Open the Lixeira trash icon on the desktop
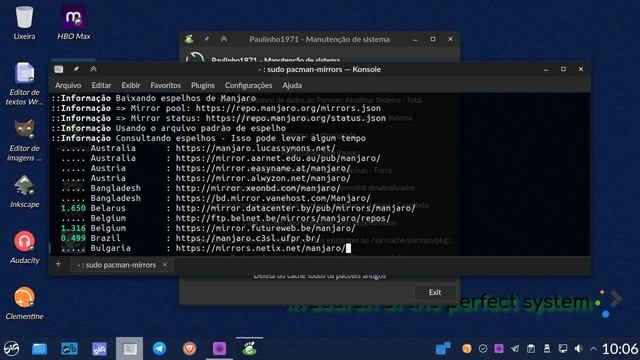640x360 pixels. 24,22
